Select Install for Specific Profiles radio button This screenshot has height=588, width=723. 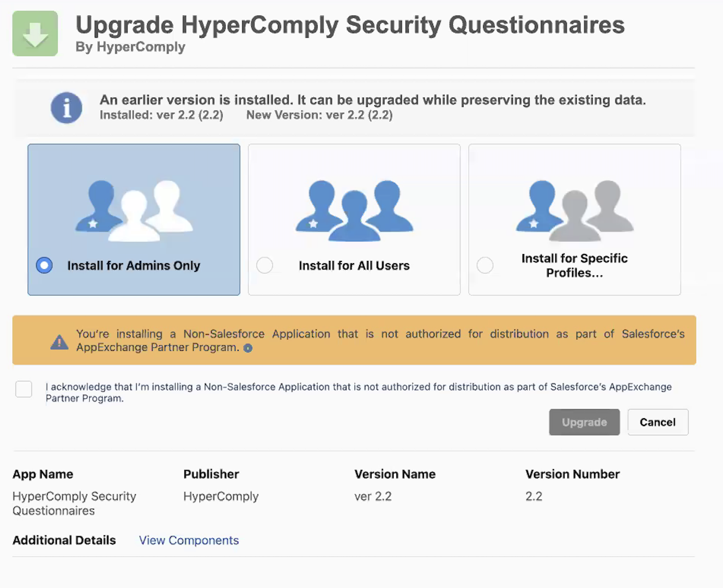click(485, 265)
